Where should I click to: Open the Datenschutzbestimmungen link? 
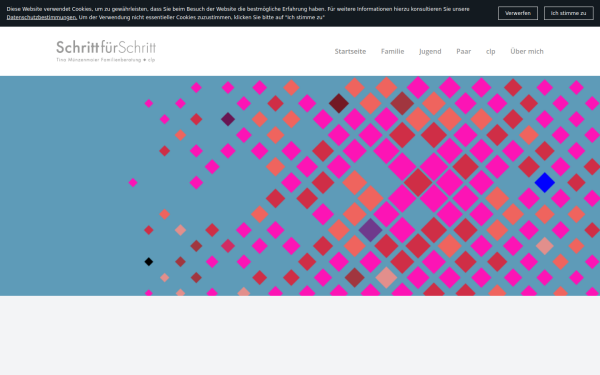pos(41,18)
